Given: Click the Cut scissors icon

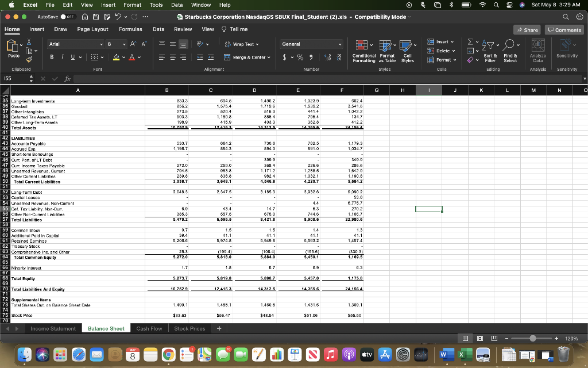Looking at the screenshot, I should [29, 42].
